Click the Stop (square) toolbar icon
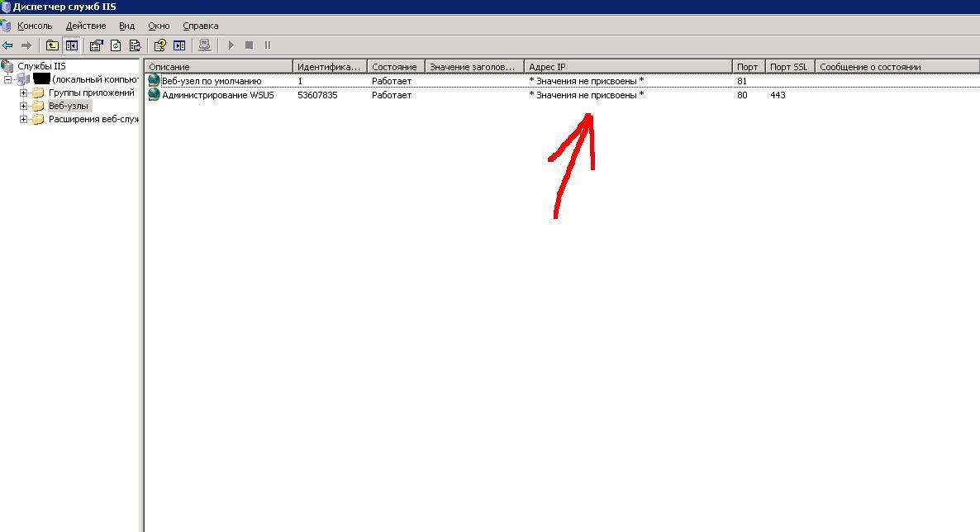 (x=249, y=45)
